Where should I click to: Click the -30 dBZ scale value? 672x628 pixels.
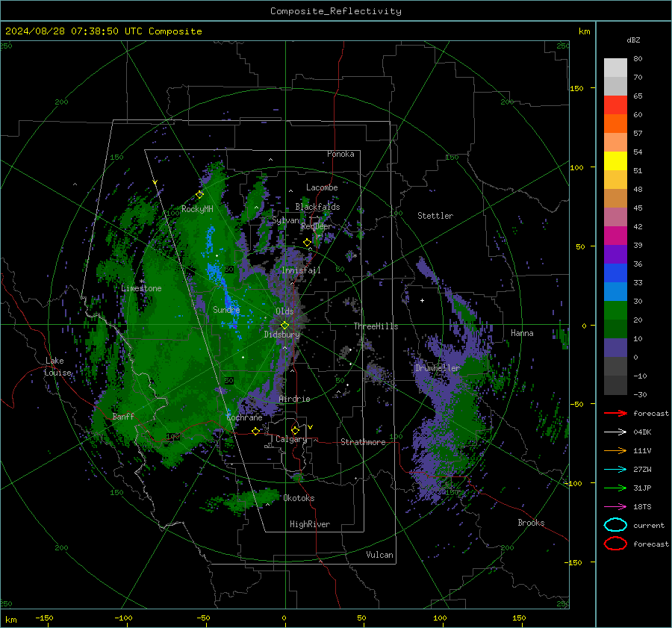coord(640,395)
